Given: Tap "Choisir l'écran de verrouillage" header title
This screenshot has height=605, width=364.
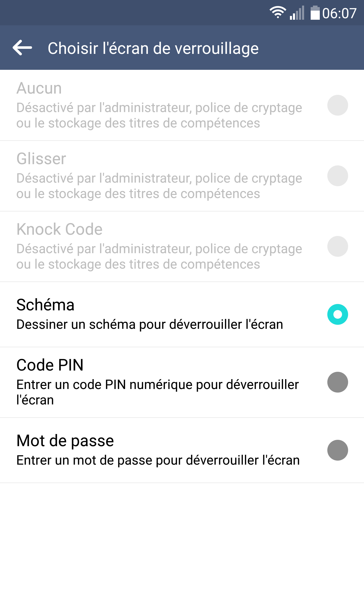Looking at the screenshot, I should pos(153,48).
